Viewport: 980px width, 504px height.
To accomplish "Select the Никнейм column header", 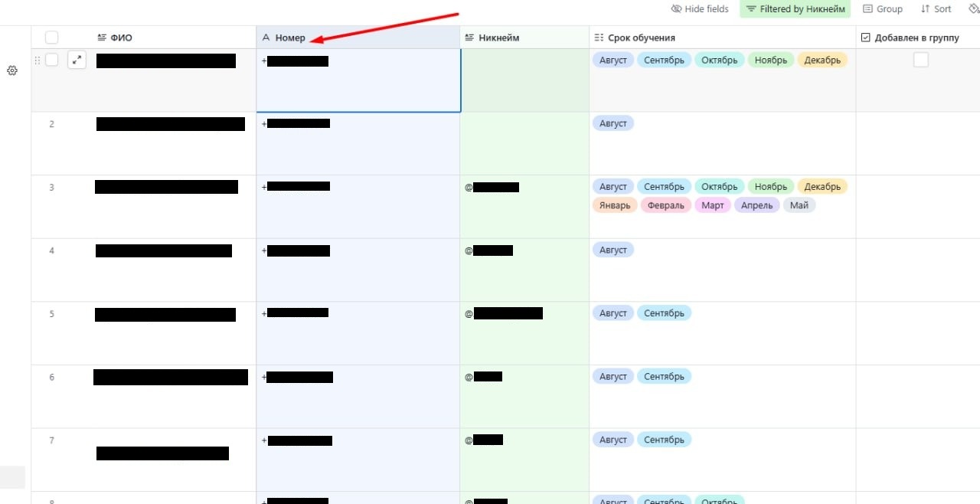I will coord(524,38).
